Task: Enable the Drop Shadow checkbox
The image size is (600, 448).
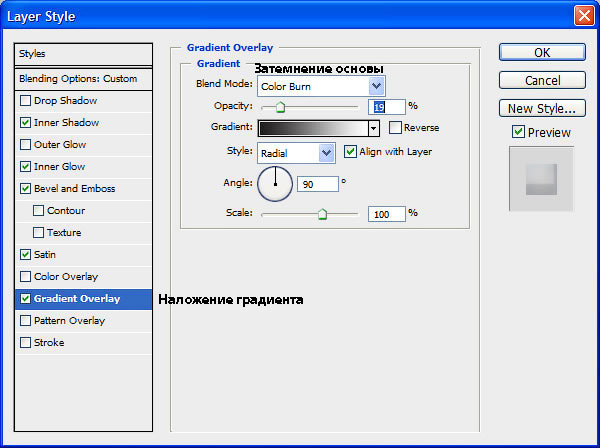Action: click(x=25, y=101)
